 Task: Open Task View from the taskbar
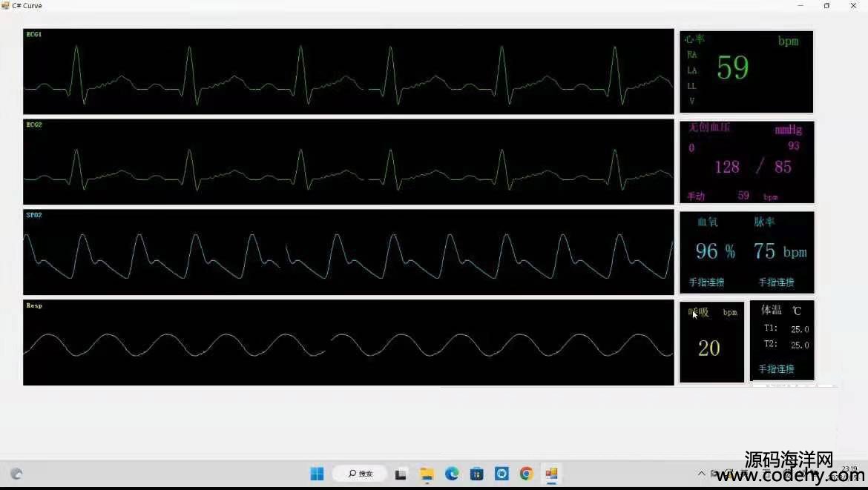click(x=401, y=474)
